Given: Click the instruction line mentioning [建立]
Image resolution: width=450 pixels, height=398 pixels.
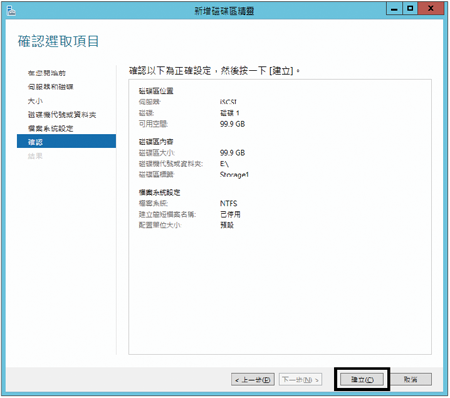Looking at the screenshot, I should (x=214, y=71).
